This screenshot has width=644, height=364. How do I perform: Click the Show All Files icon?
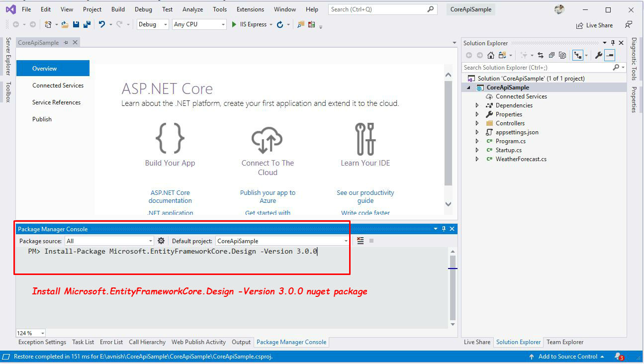562,55
